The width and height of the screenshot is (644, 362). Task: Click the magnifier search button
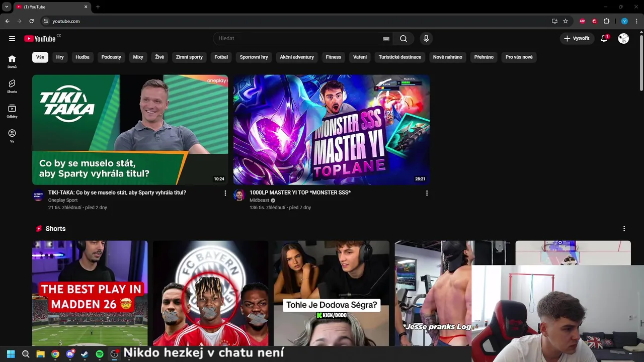[404, 39]
